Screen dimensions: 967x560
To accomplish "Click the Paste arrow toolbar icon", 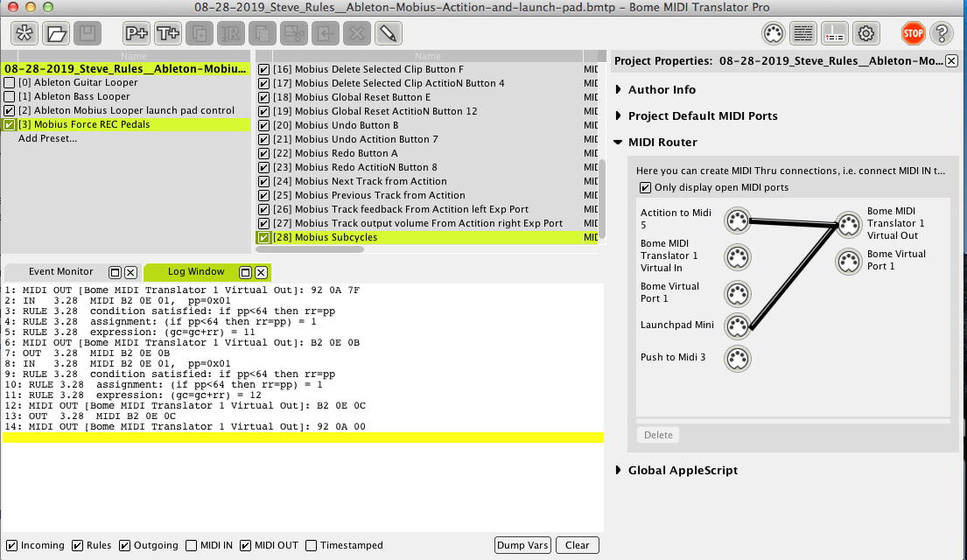I will pyautogui.click(x=325, y=33).
